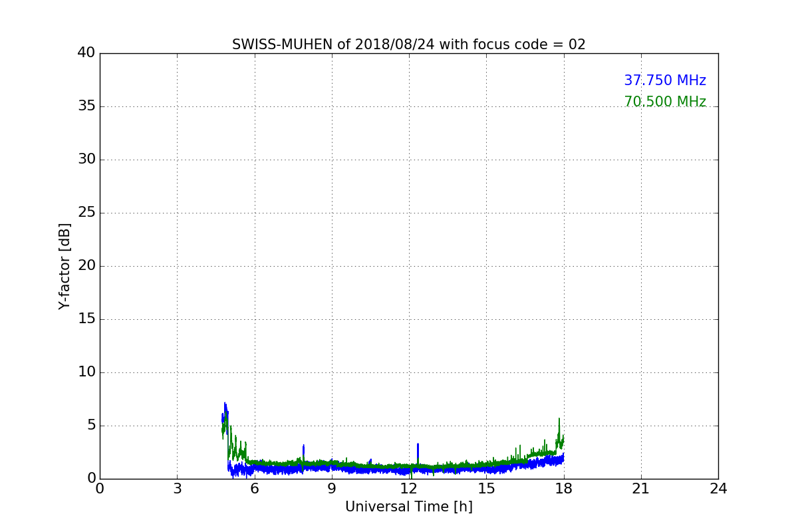Screen dimensions: 798x532
Task: Click y-axis tick label 25
Action: point(86,213)
